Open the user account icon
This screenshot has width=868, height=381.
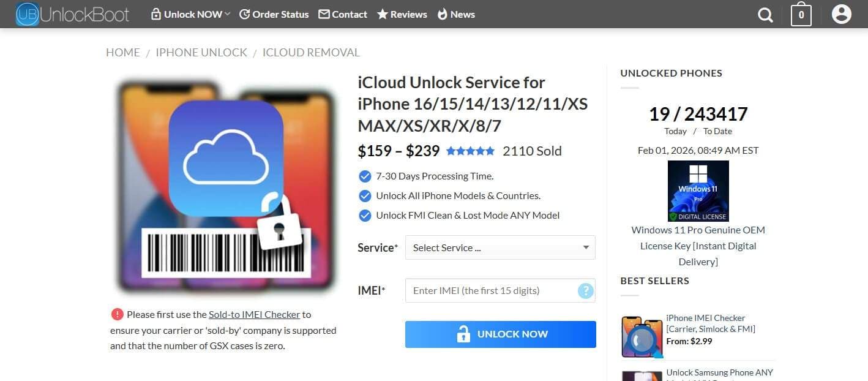[841, 13]
